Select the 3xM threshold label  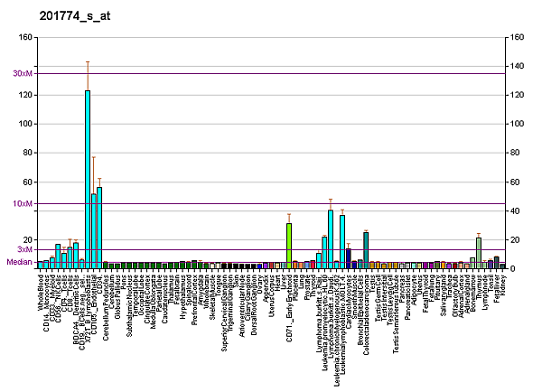(x=25, y=249)
